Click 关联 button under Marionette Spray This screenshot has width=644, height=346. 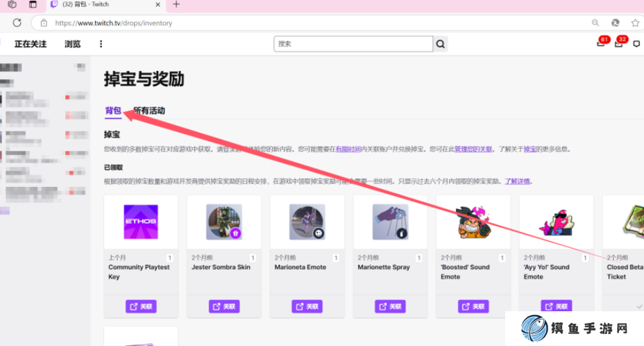click(x=390, y=306)
